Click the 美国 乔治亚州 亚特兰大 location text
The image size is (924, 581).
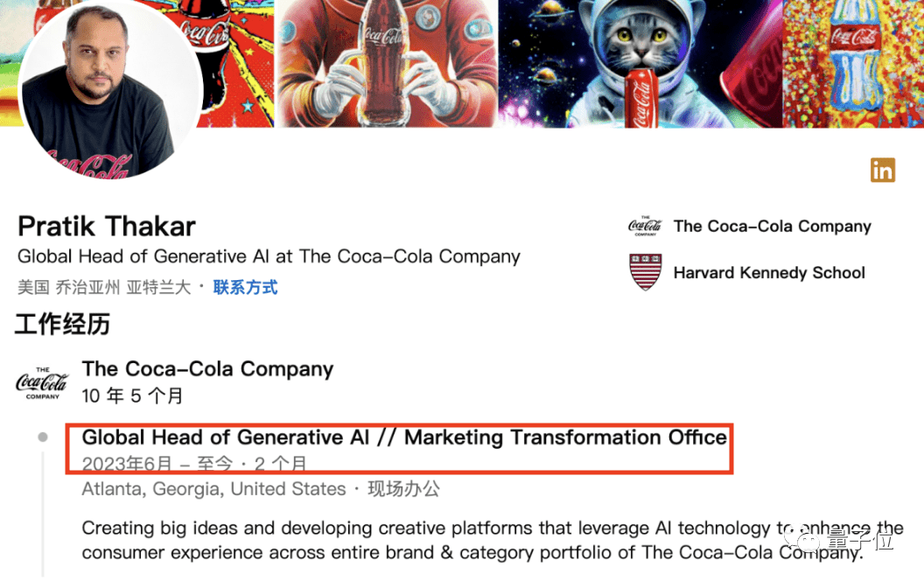pyautogui.click(x=103, y=287)
